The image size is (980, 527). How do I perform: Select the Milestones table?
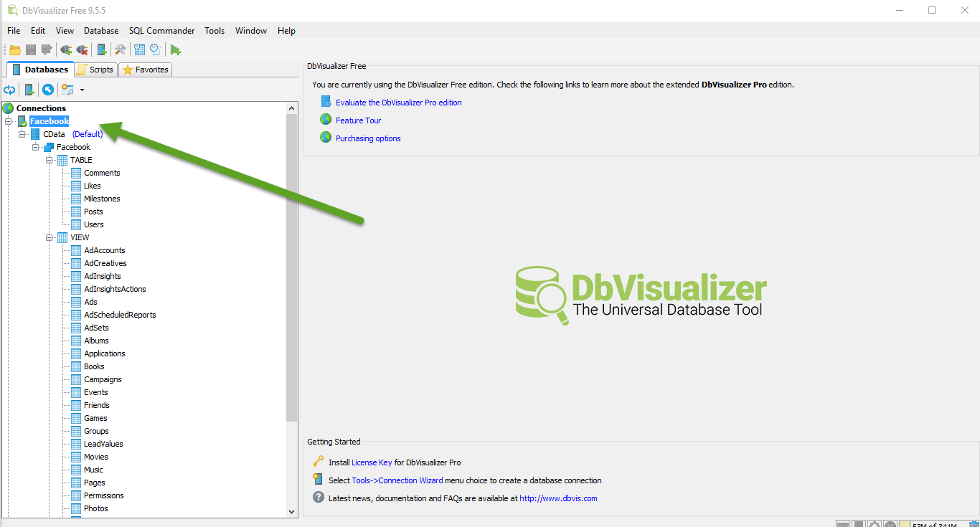click(102, 199)
